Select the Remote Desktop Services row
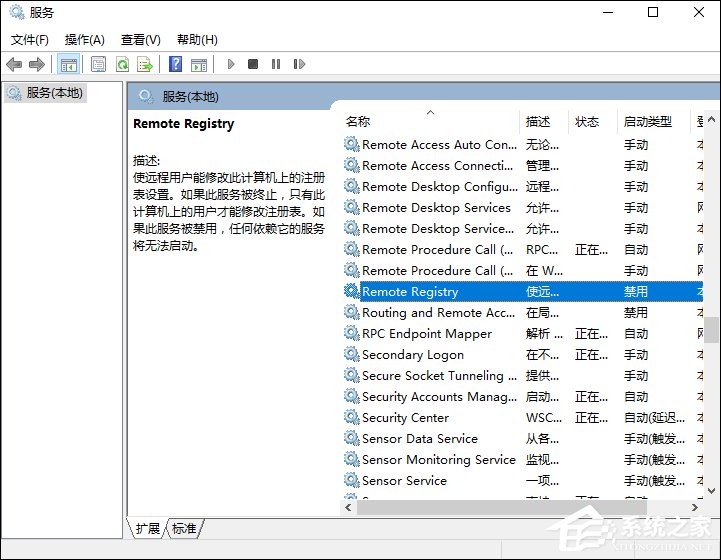 522,207
